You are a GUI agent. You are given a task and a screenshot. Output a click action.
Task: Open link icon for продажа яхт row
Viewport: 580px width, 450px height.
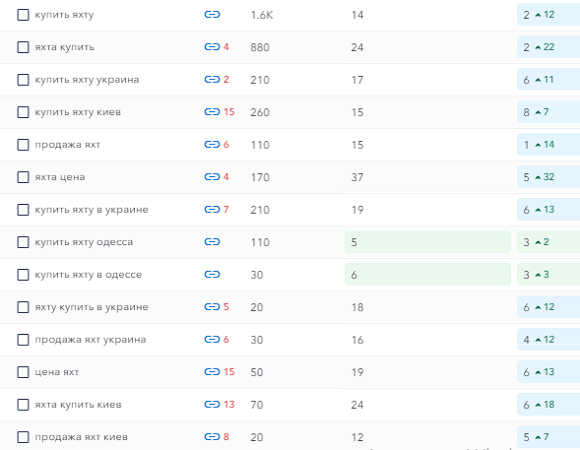(212, 144)
